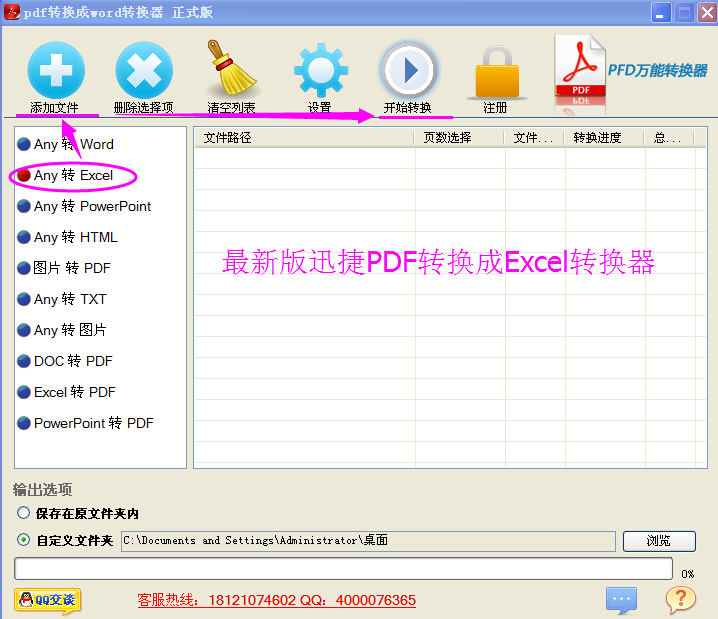Select Any 转 PowerPoint mode
The height and width of the screenshot is (619, 718).
[x=84, y=206]
